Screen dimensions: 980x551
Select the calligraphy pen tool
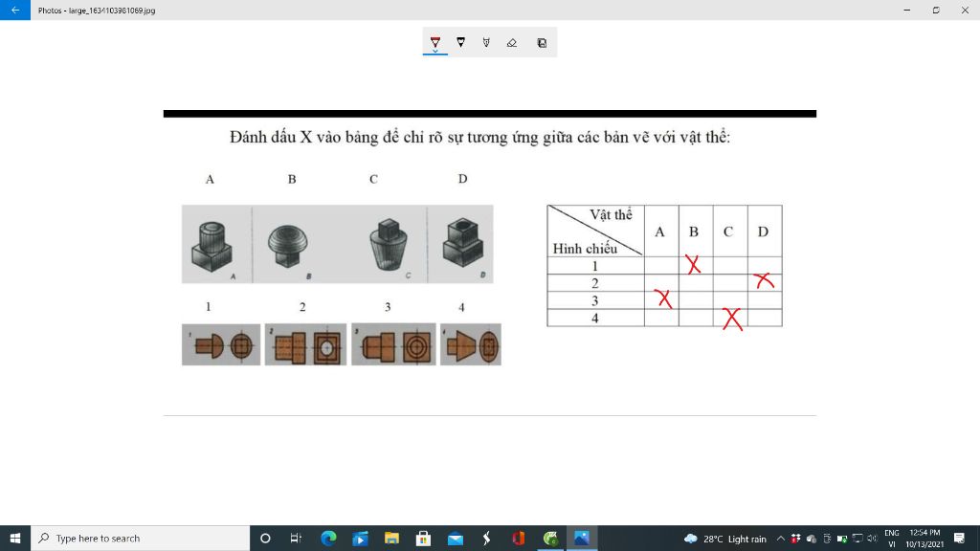(486, 42)
